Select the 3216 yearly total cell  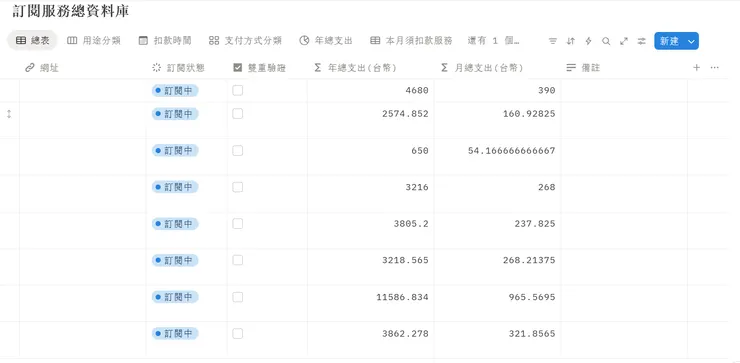371,194
